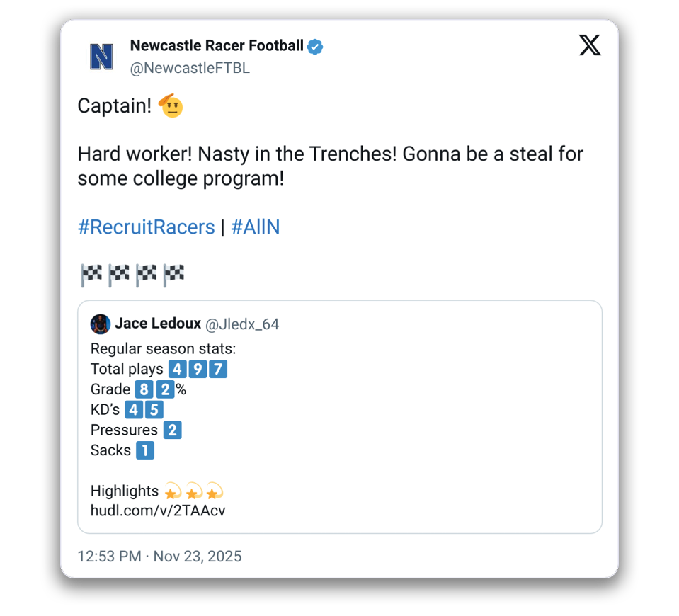
Task: Click the X logo icon
Action: [589, 46]
